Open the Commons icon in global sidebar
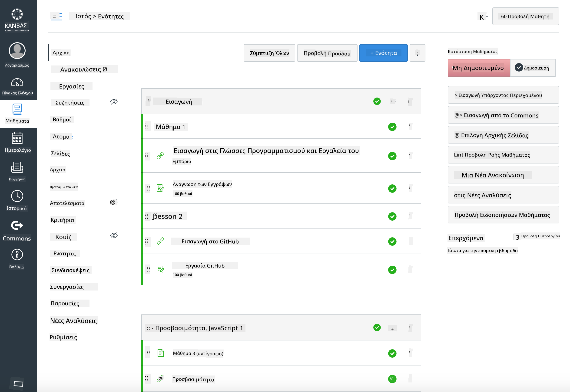The image size is (570, 392). pos(17,225)
